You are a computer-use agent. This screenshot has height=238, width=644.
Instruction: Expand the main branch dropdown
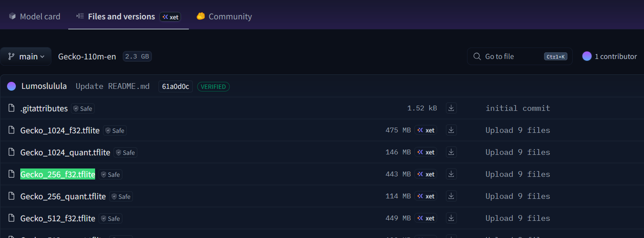tap(26, 56)
